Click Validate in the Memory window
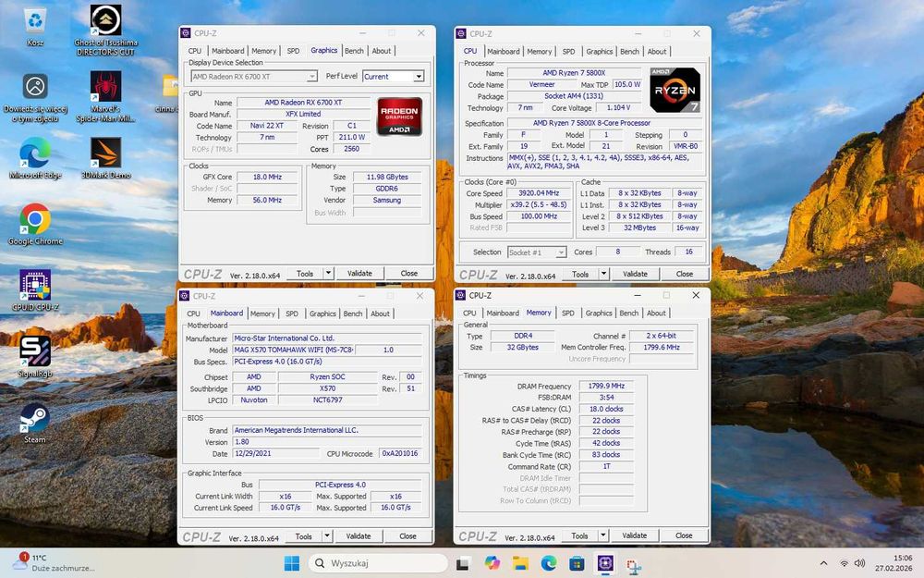 [x=634, y=535]
